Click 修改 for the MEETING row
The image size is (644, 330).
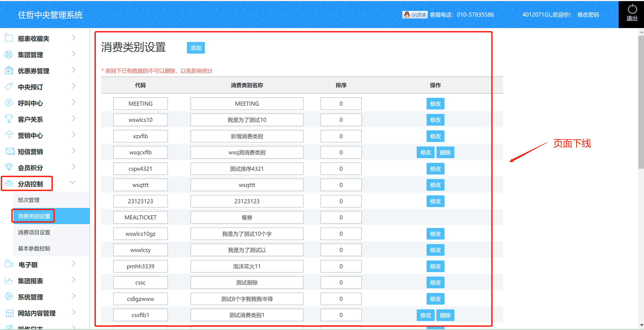435,104
